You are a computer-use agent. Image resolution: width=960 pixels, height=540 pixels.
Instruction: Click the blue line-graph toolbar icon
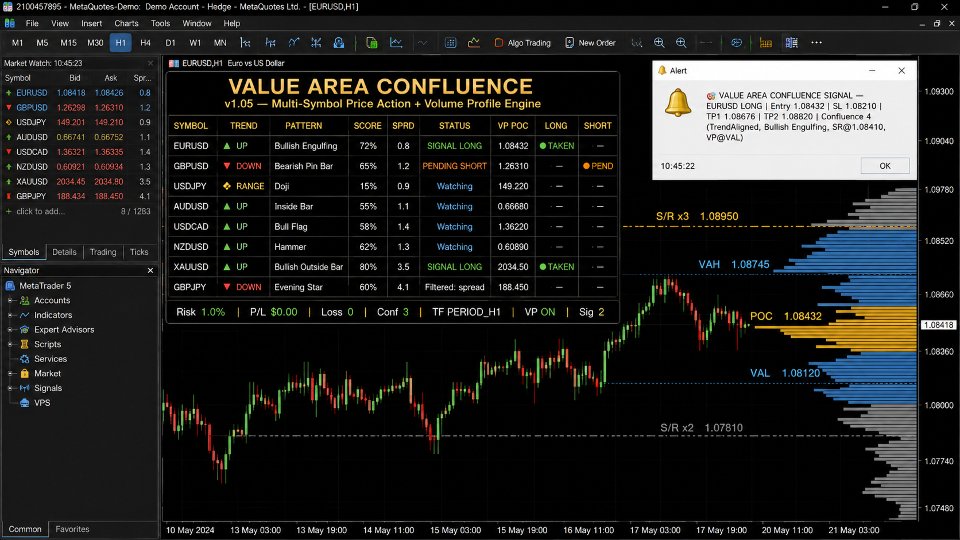click(x=396, y=43)
